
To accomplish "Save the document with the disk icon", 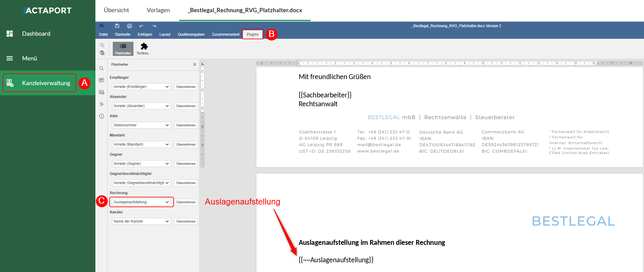I will [x=117, y=26].
